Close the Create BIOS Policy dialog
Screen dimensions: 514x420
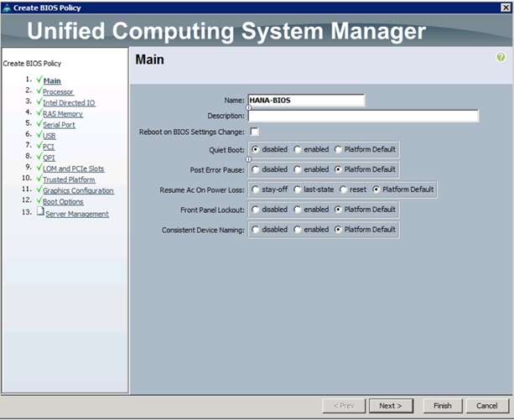[506, 8]
